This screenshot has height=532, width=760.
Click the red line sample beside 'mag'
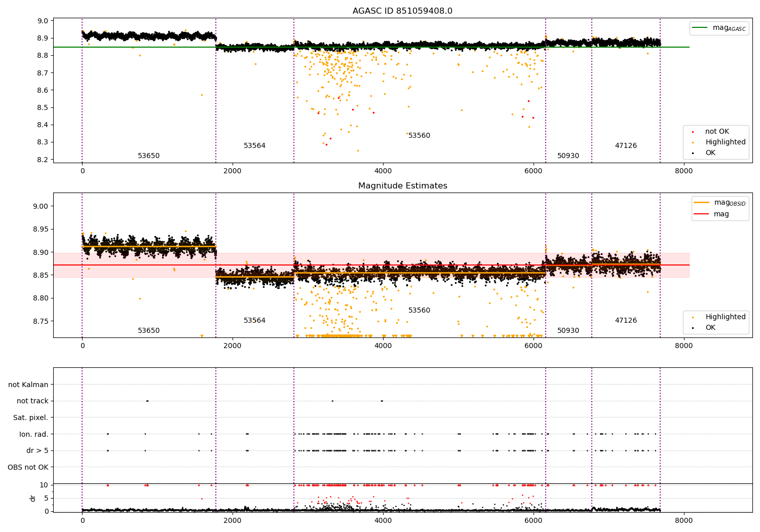[x=702, y=214]
